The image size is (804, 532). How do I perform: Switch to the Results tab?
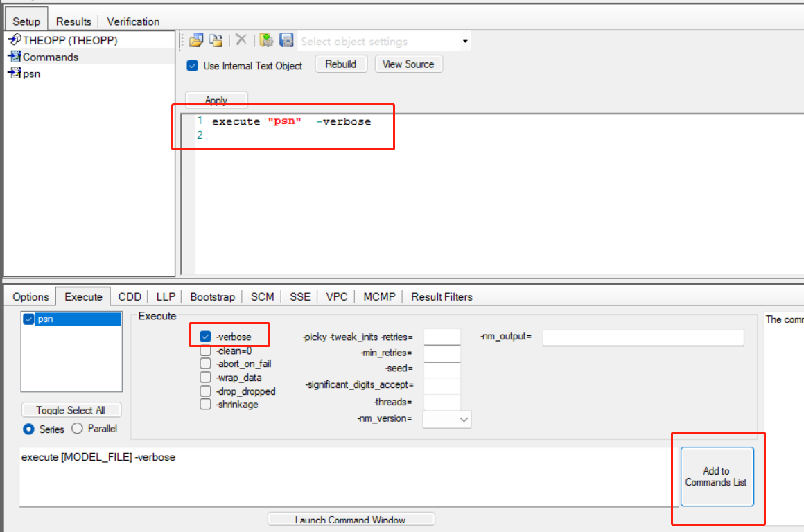coord(73,21)
